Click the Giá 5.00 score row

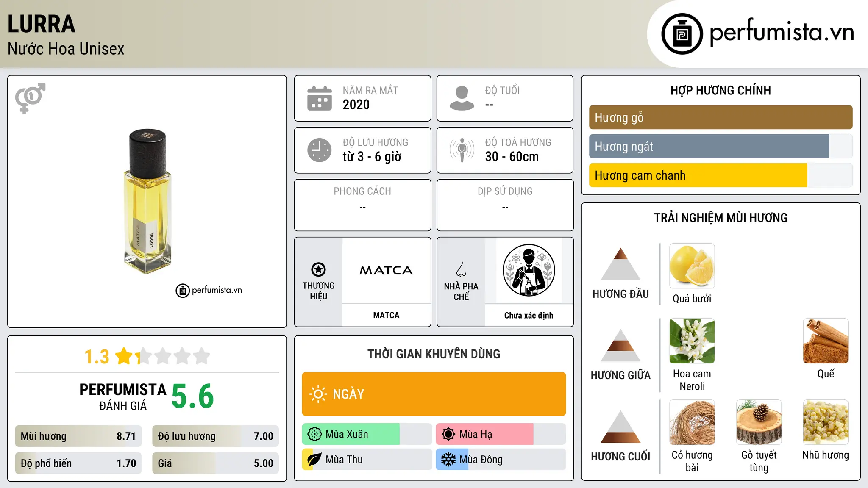pyautogui.click(x=215, y=463)
